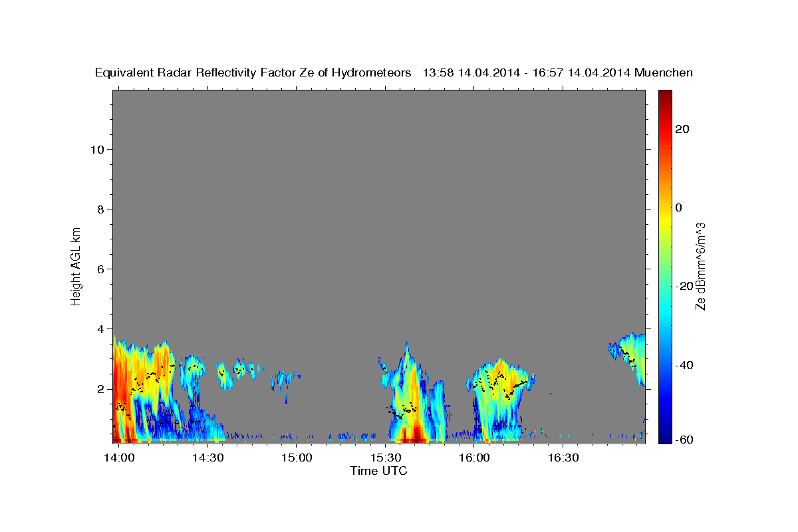Select the 'Height AGL km' axis label
This screenshot has height=532, width=798.
[76, 265]
